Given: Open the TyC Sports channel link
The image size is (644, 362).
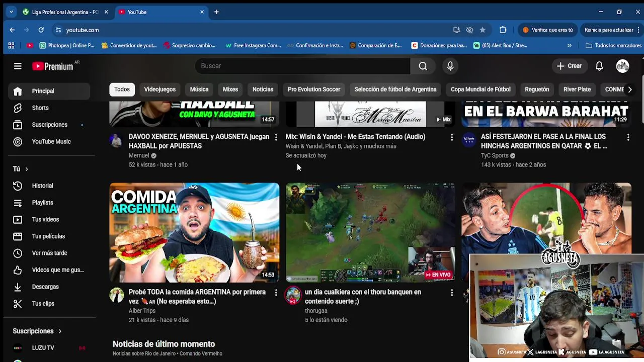Looking at the screenshot, I should [x=495, y=155].
